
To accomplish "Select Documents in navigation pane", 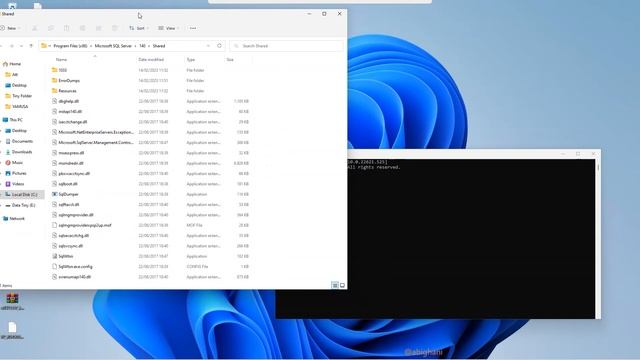I will pos(22,141).
